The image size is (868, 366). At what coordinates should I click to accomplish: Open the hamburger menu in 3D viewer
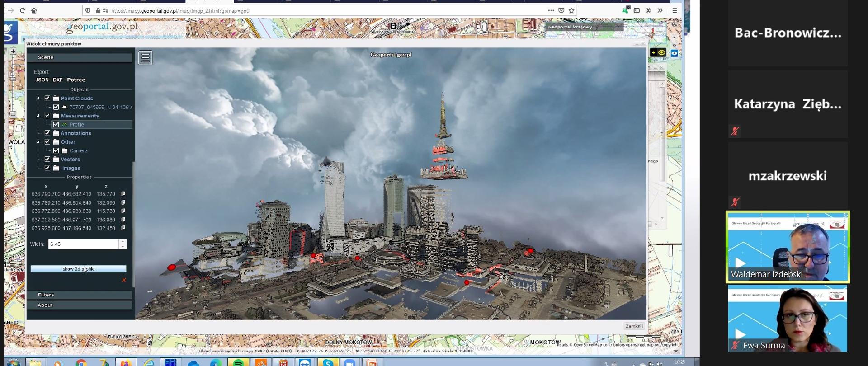tap(145, 58)
